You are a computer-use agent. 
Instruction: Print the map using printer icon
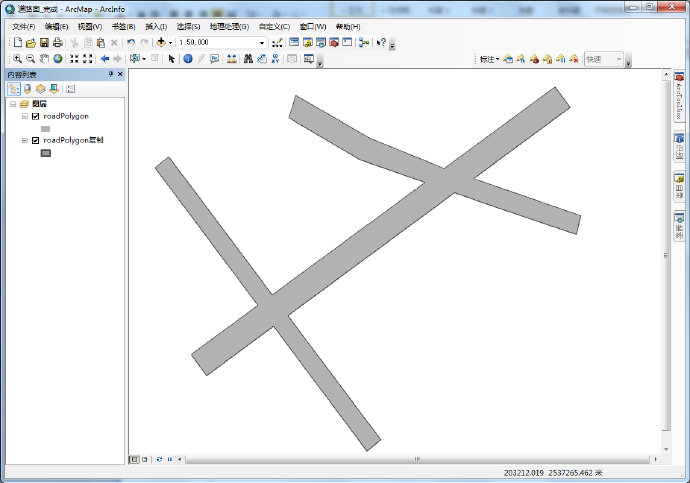(x=58, y=43)
